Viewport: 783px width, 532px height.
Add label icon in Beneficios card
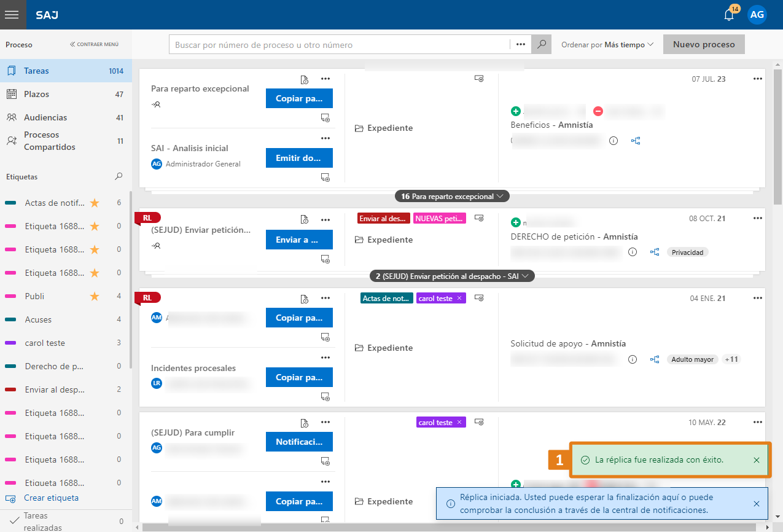pyautogui.click(x=479, y=79)
